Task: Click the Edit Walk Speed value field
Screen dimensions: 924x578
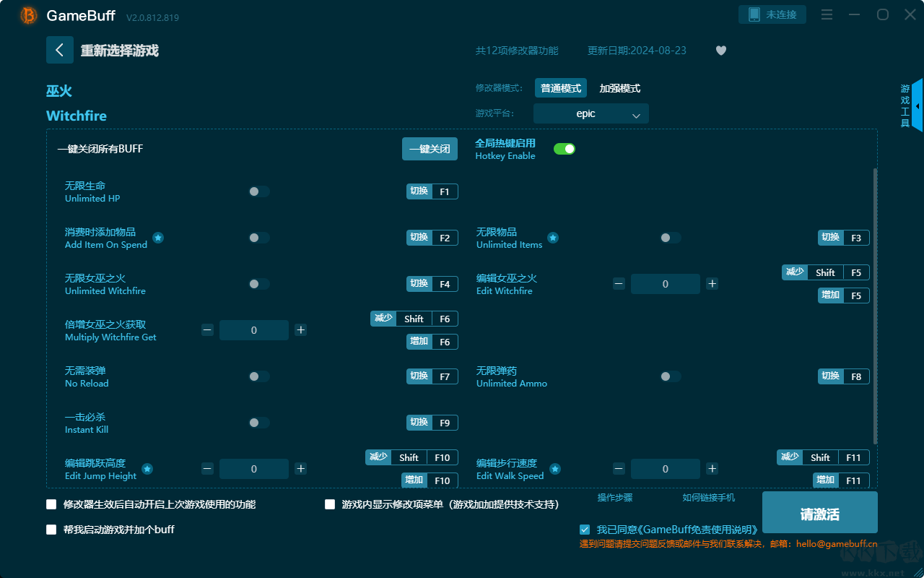Action: coord(666,469)
